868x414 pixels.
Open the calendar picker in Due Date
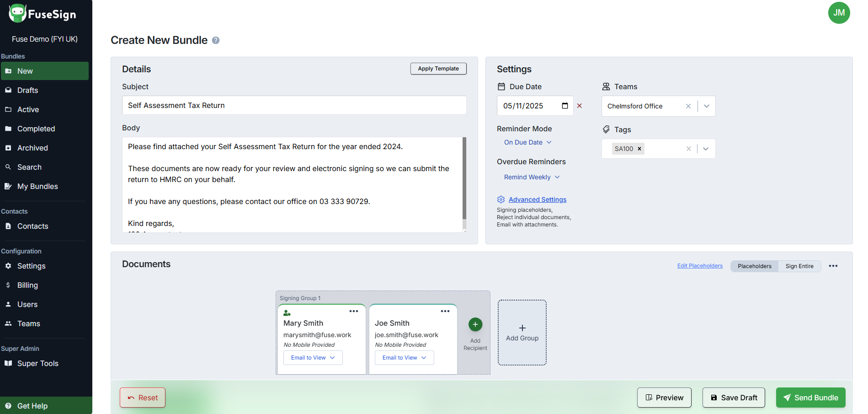565,106
